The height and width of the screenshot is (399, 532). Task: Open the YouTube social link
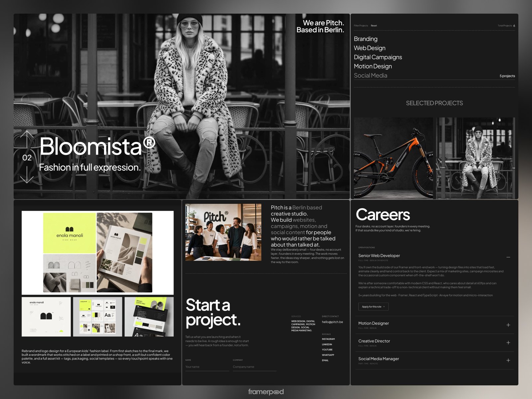coord(327,350)
